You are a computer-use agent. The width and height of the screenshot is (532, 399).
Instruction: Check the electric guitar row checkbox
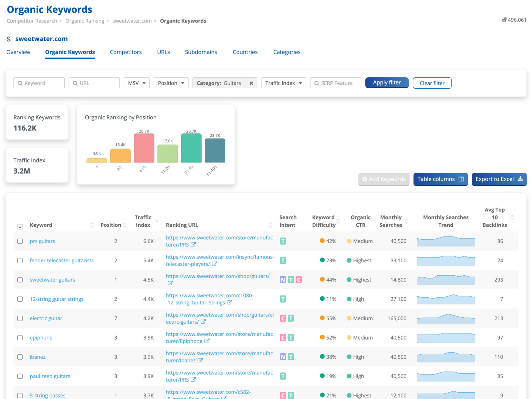20,318
